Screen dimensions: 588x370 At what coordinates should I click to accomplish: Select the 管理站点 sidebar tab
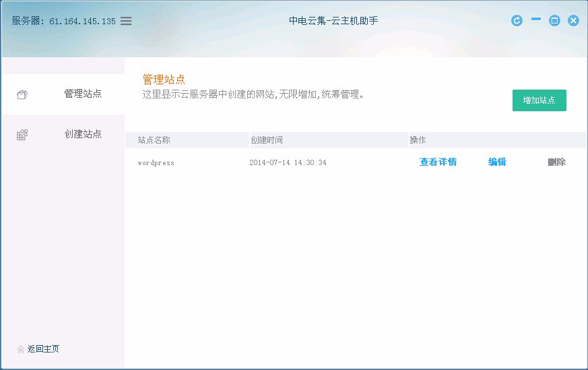point(63,94)
